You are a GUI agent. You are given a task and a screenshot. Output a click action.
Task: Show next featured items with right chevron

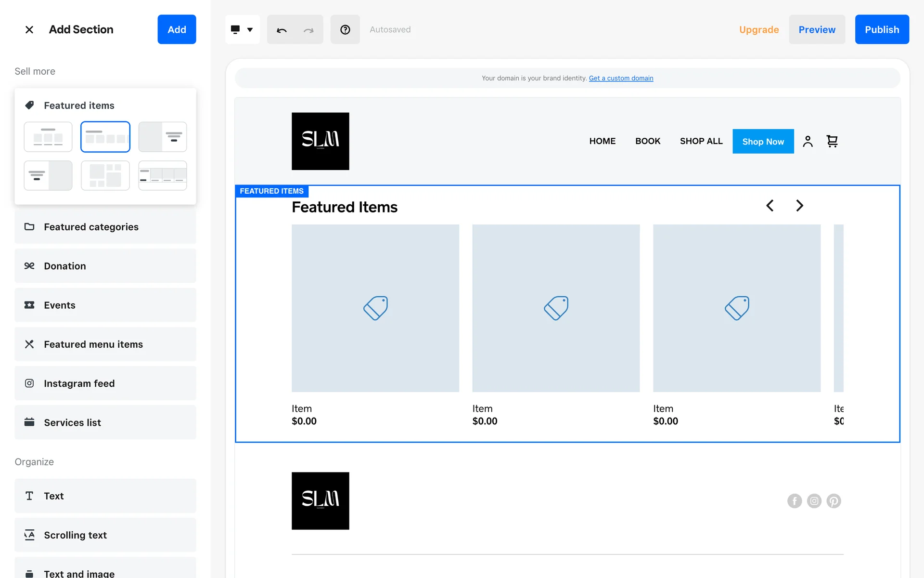[799, 206]
